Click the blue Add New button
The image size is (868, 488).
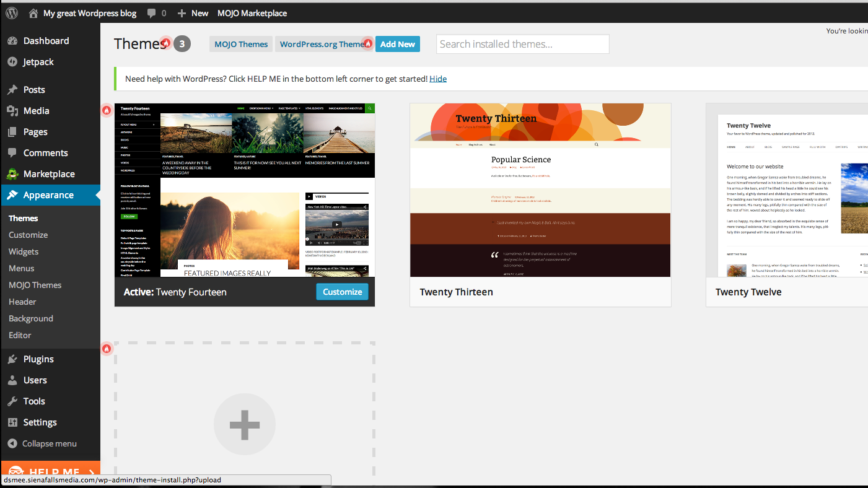(398, 44)
